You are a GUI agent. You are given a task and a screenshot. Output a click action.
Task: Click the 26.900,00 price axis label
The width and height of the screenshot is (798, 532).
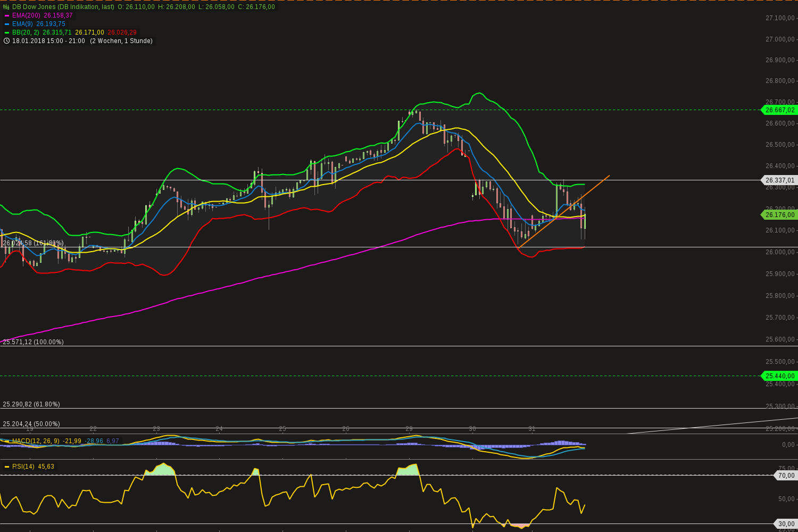pyautogui.click(x=780, y=60)
